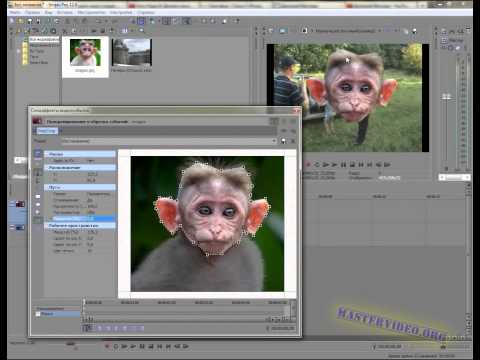Click the Previous Keyframe button in Pan/Crop dialog
Screen dimensions: 480x360
pyautogui.click(x=108, y=328)
